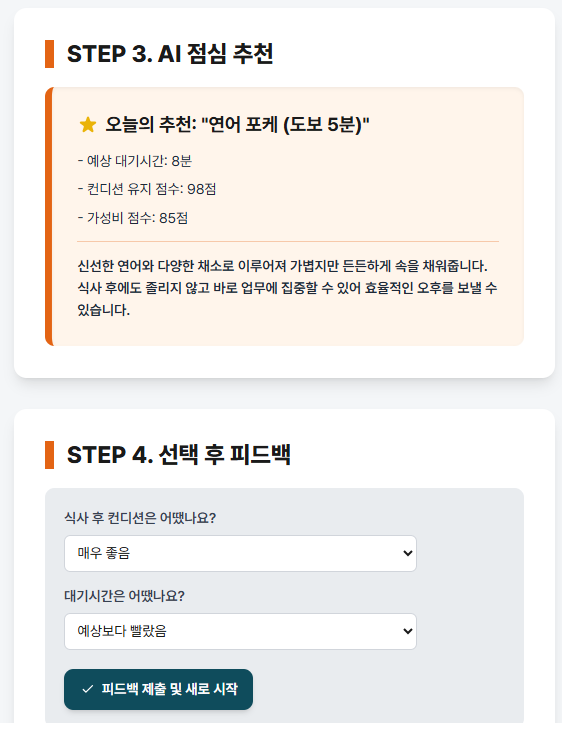The width and height of the screenshot is (562, 731).
Task: Click the 대기시간은 어땠나요? label
Action: 125,596
